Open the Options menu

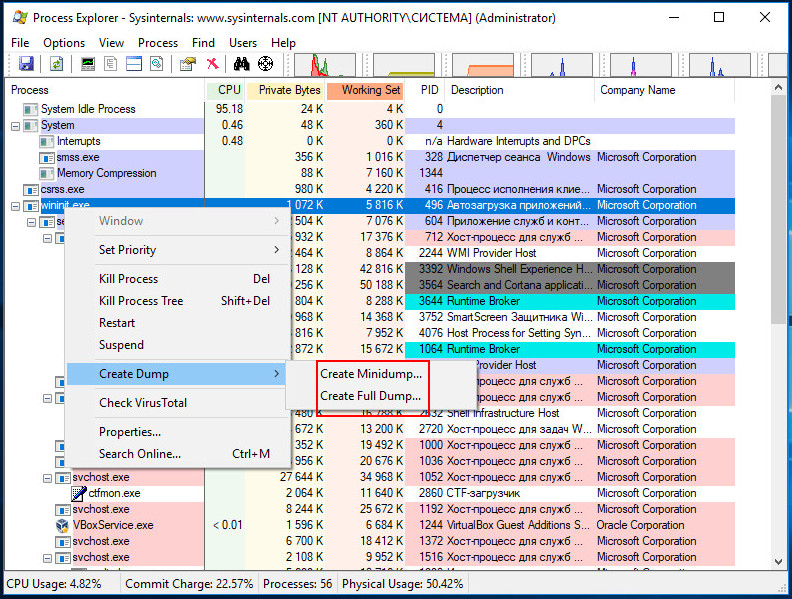(x=64, y=43)
